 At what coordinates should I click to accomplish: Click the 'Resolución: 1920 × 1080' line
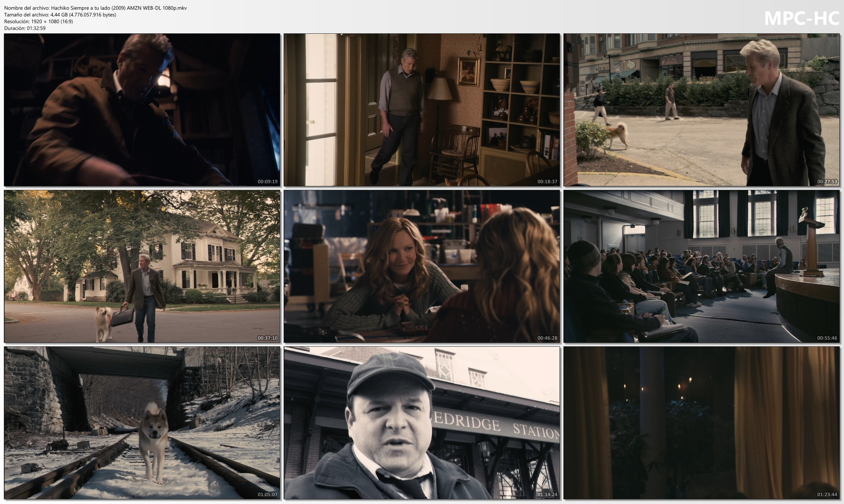tap(38, 22)
